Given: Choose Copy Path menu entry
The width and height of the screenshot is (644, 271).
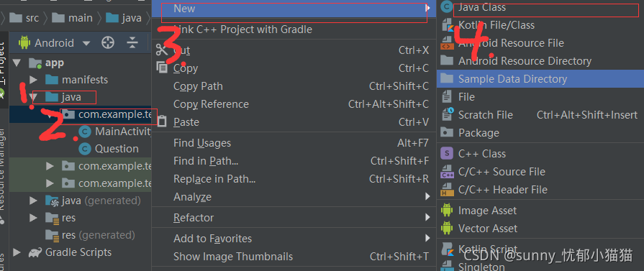Looking at the screenshot, I should point(294,86).
